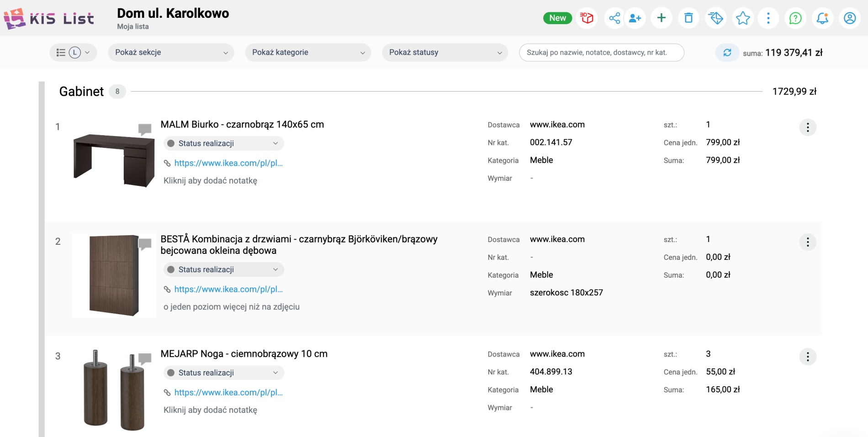Open three-dot menu for BESTÅ Kombinacja
This screenshot has width=868, height=437.
(x=807, y=242)
